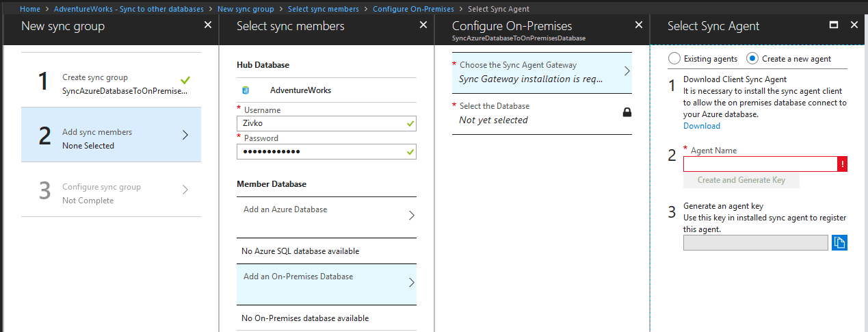Click the lock icon beside Select the Database

627,112
